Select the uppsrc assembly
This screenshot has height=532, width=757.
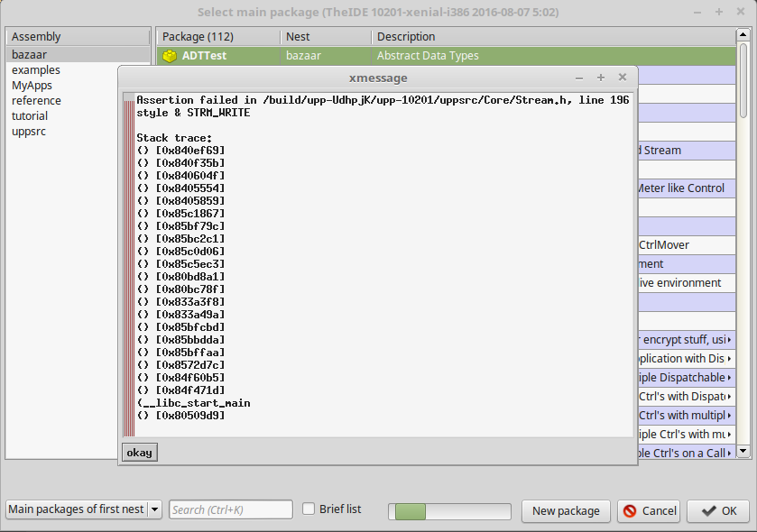(x=29, y=132)
